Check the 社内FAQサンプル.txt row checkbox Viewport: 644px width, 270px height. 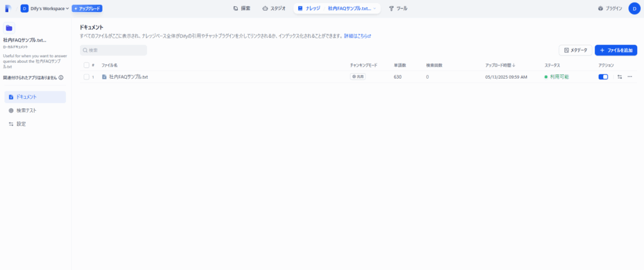(x=86, y=77)
